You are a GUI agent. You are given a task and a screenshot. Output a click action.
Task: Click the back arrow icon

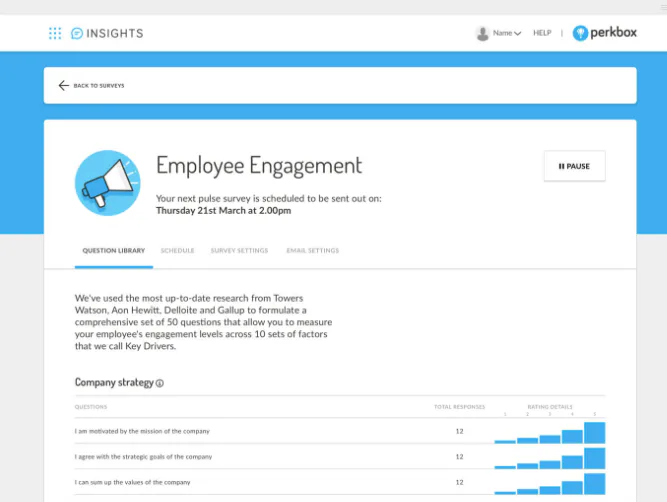[x=63, y=86]
